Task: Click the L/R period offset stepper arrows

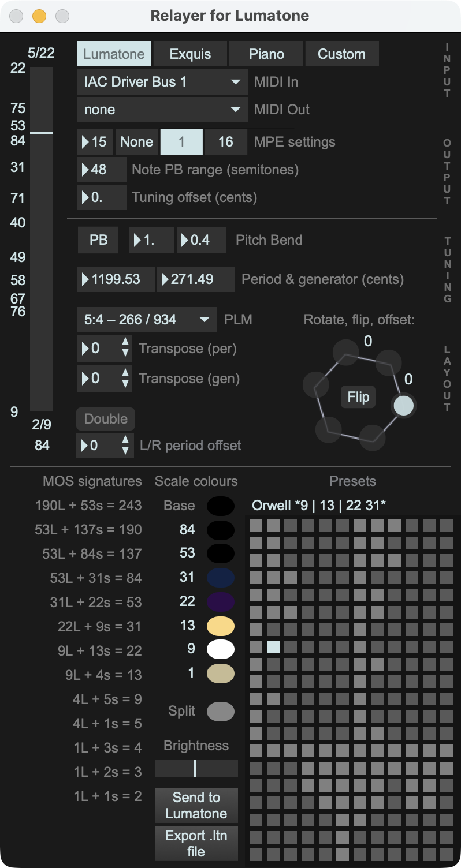Action: (125, 446)
